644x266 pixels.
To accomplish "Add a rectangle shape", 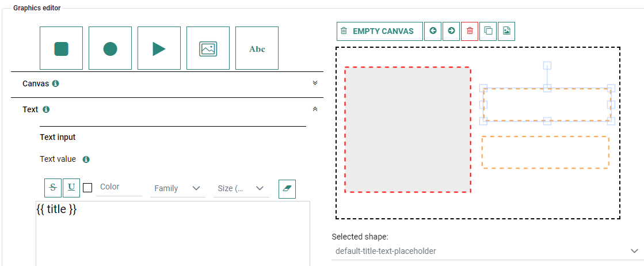I will point(61,48).
